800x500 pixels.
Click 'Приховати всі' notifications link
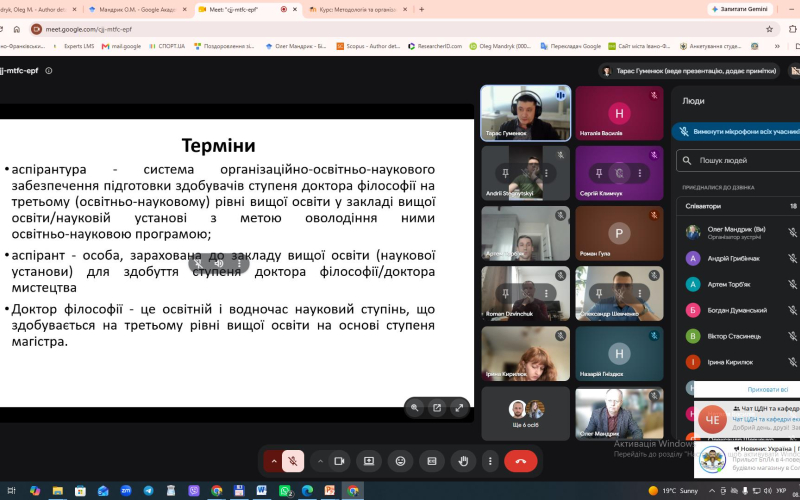(x=767, y=389)
